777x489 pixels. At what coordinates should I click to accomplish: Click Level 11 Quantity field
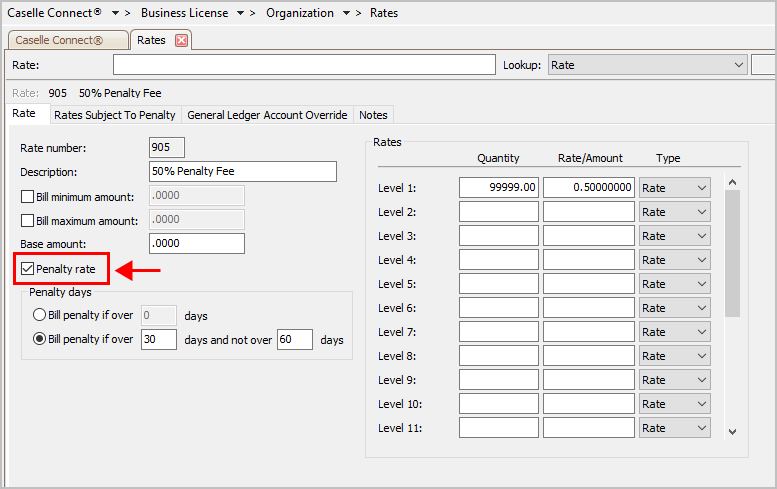[x=499, y=428]
